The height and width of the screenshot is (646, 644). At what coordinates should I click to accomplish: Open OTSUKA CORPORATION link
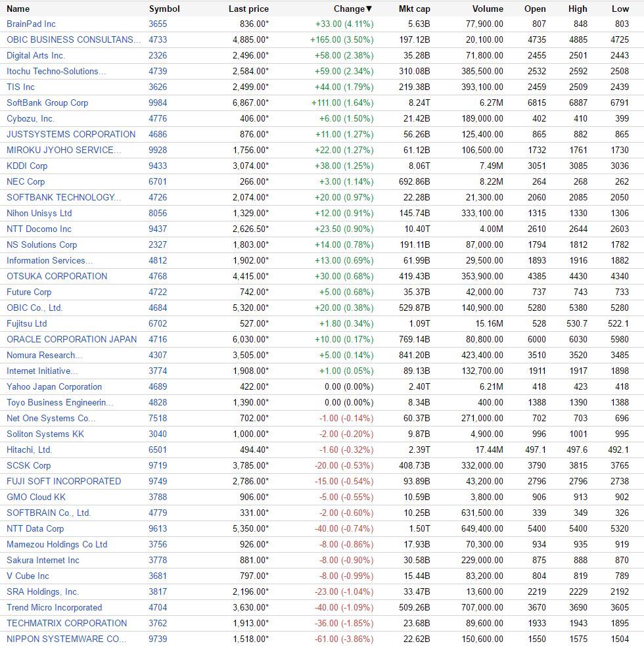[57, 277]
